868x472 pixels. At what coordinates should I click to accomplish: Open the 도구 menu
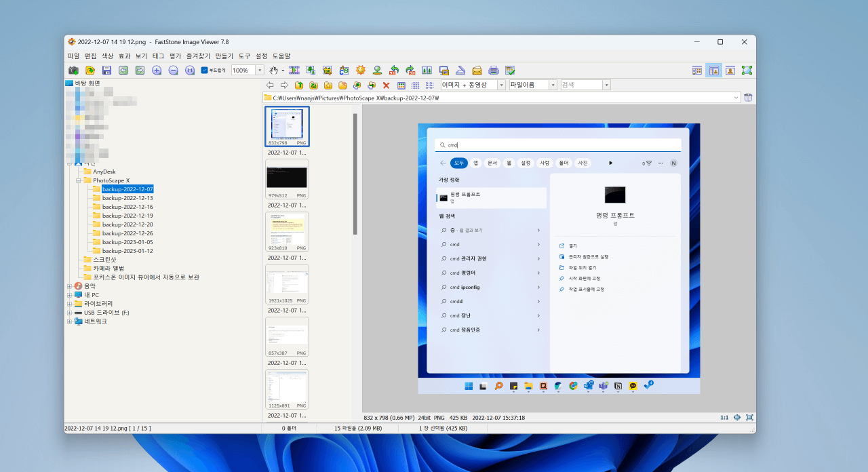244,56
